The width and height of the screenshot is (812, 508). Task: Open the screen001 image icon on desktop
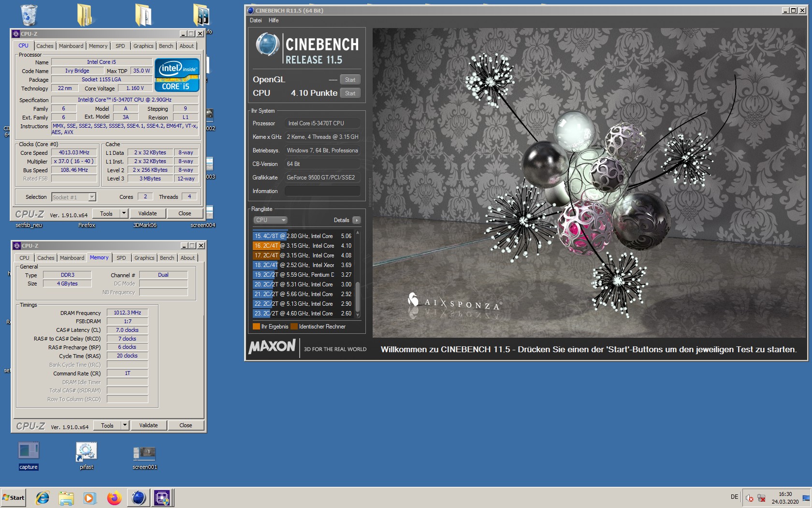(145, 457)
